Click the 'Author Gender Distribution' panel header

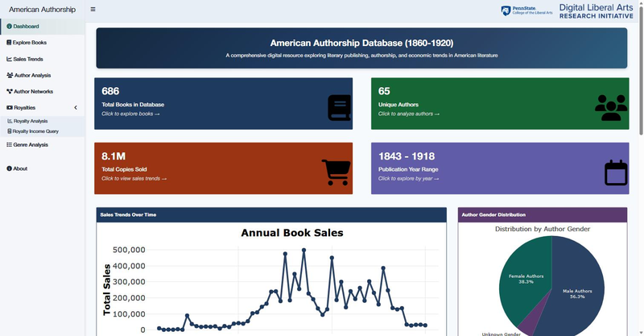click(x=543, y=214)
